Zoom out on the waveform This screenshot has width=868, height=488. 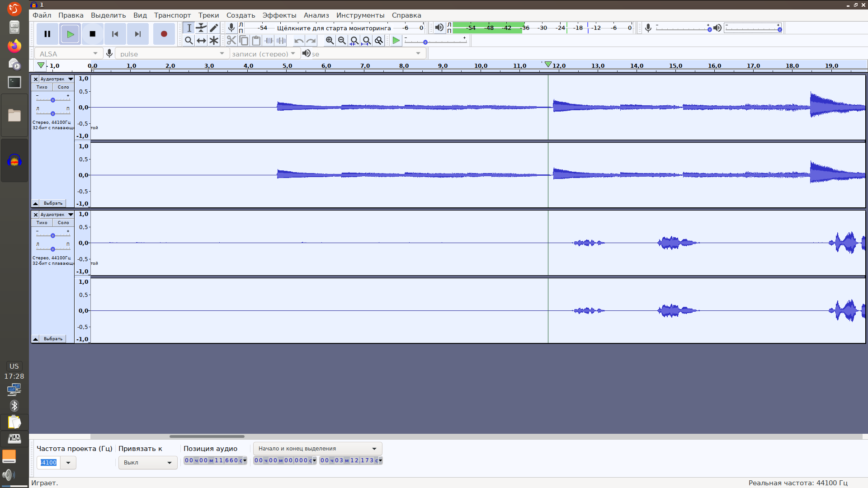342,41
